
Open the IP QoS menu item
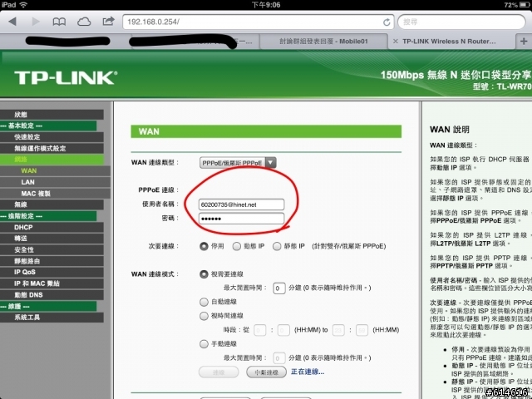pos(52,272)
